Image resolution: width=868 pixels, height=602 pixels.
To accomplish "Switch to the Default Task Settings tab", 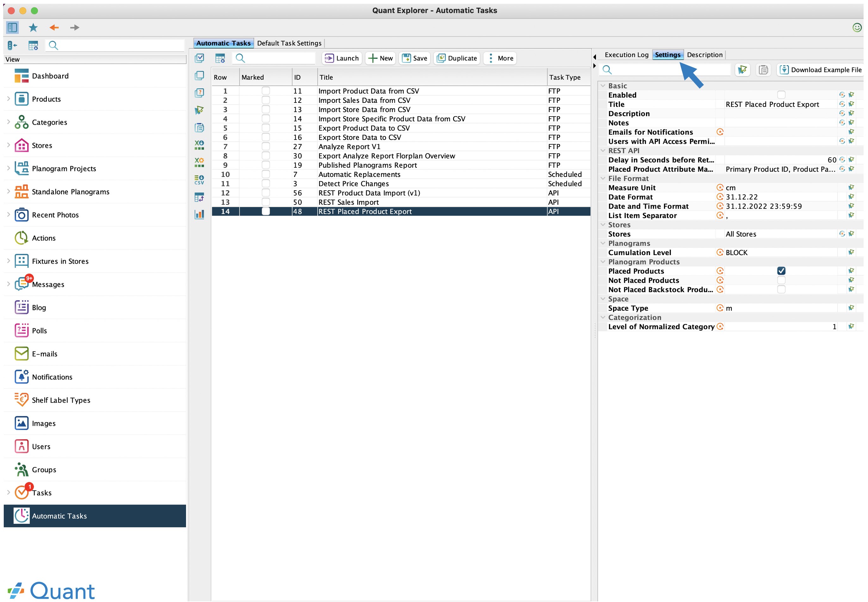I will (x=289, y=43).
